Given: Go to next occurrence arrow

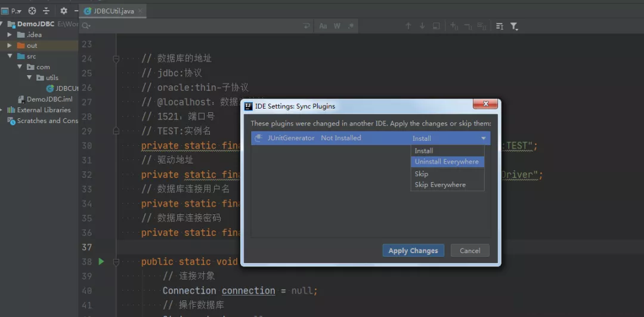Looking at the screenshot, I should pos(422,26).
